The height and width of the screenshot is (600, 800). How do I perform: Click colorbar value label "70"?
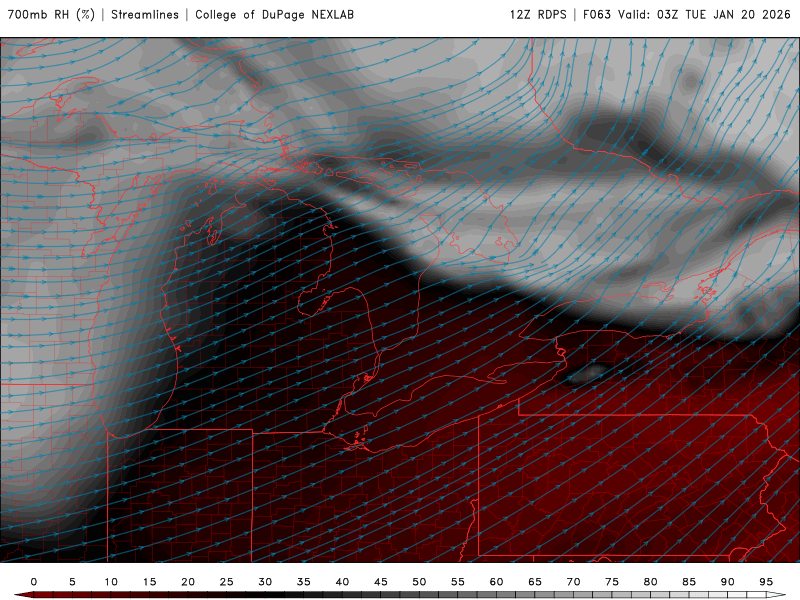coord(573,582)
